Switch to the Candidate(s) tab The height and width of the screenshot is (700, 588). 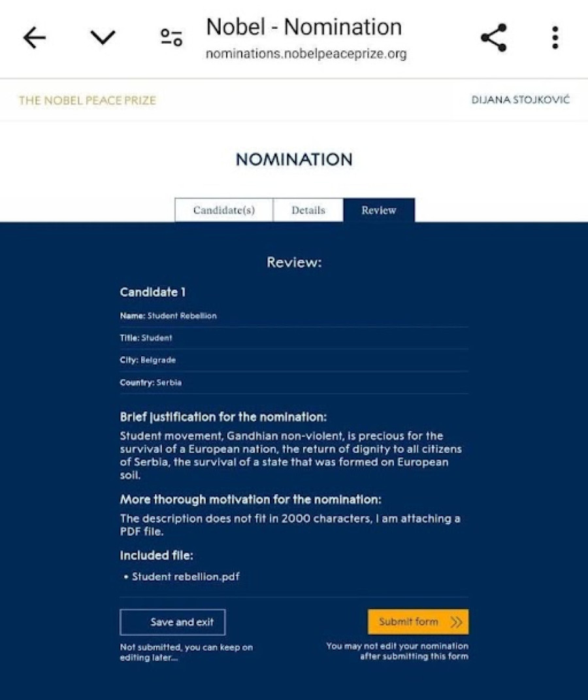[x=223, y=210]
